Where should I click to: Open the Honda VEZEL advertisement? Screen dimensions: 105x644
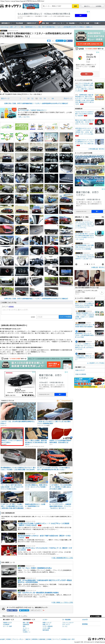20,384
